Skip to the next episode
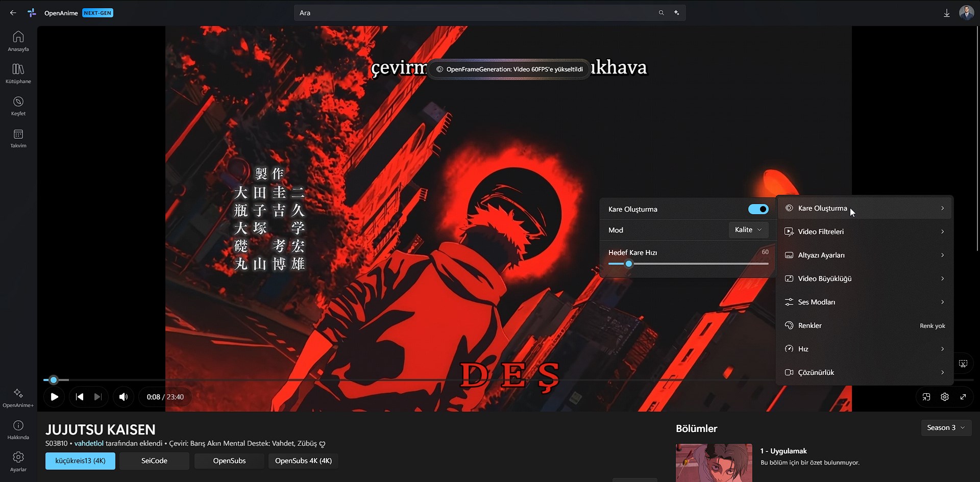The image size is (980, 482). (x=98, y=397)
